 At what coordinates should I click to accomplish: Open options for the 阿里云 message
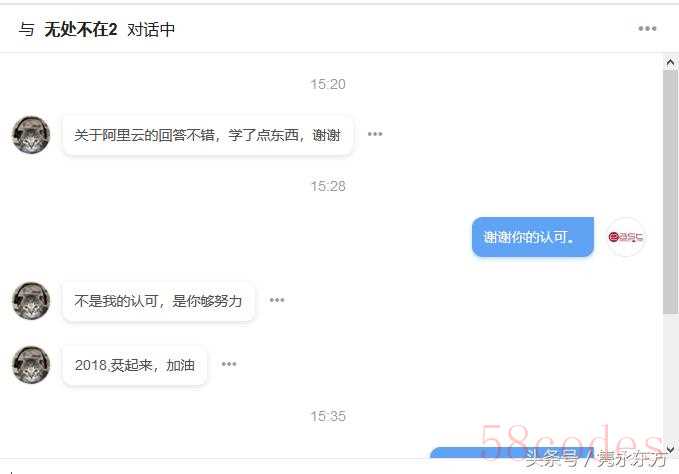pyautogui.click(x=375, y=134)
